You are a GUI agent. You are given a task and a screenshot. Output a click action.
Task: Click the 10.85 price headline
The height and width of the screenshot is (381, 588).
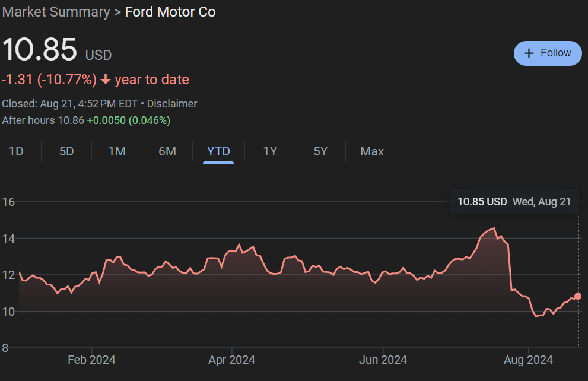40,49
